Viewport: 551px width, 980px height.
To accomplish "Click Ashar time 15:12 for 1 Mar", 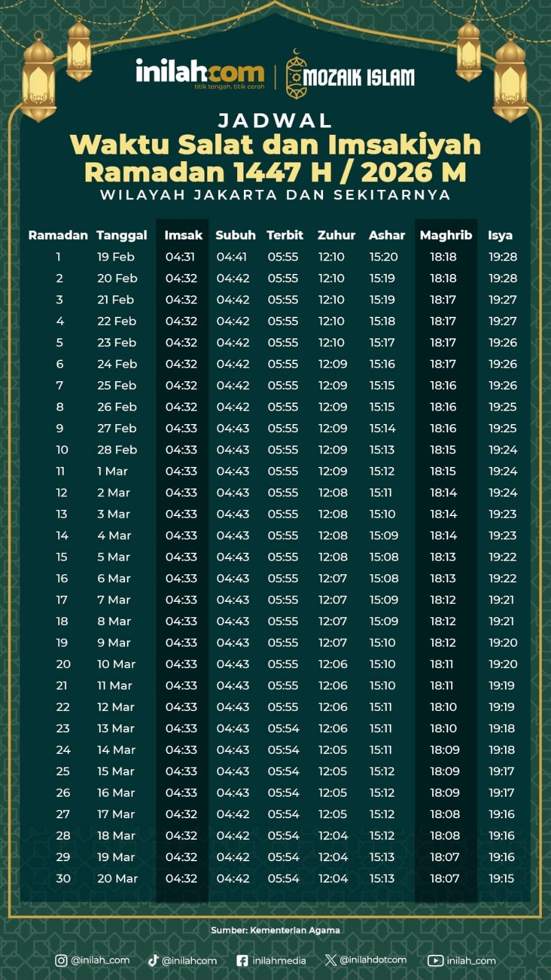I will [x=382, y=471].
